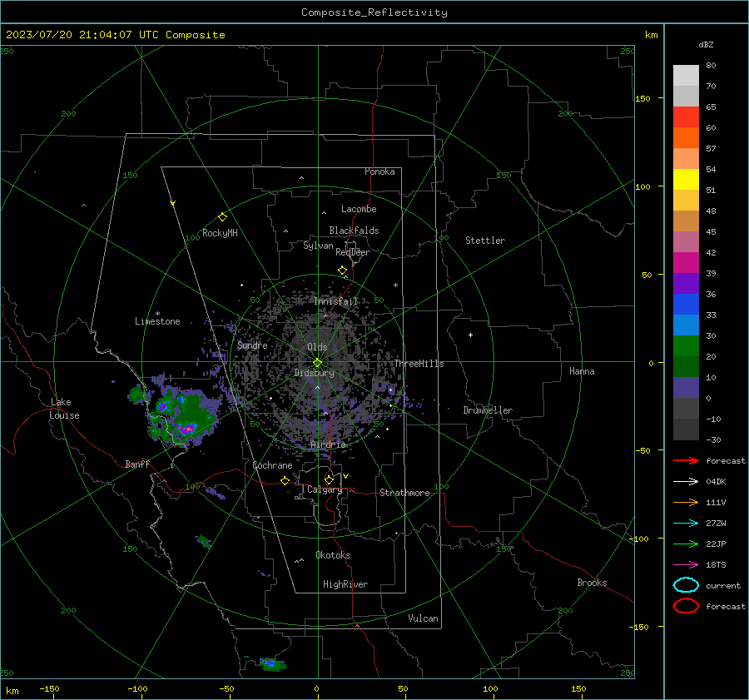This screenshot has width=749, height=700.
Task: Click the magenta 18TS arrow symbol
Action: pos(686,565)
